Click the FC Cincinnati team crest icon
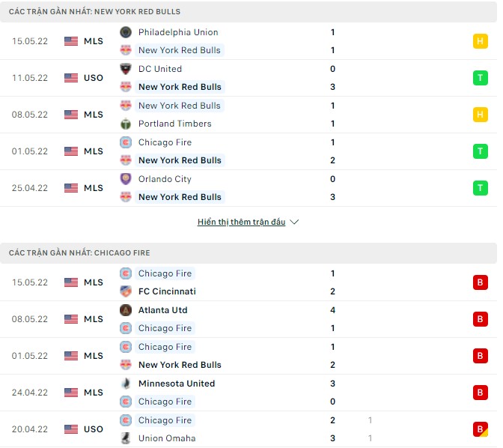503x448 pixels. point(125,291)
